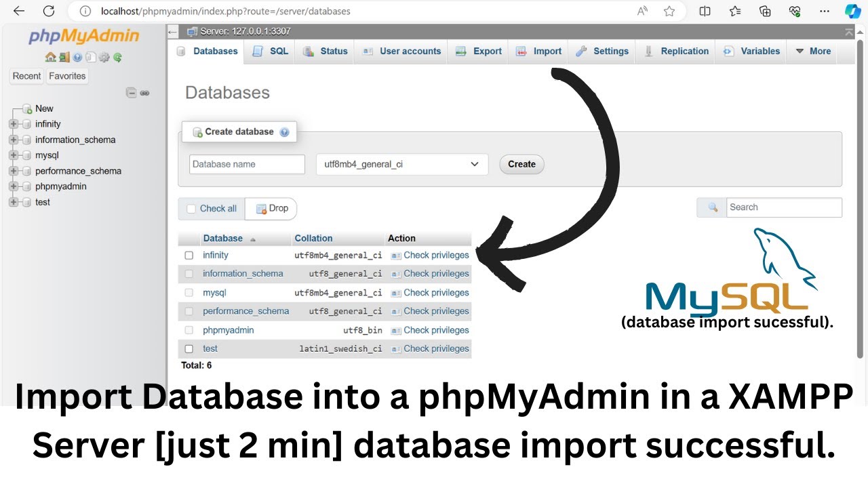Expand test in navigation tree
The image size is (868, 488).
click(13, 202)
